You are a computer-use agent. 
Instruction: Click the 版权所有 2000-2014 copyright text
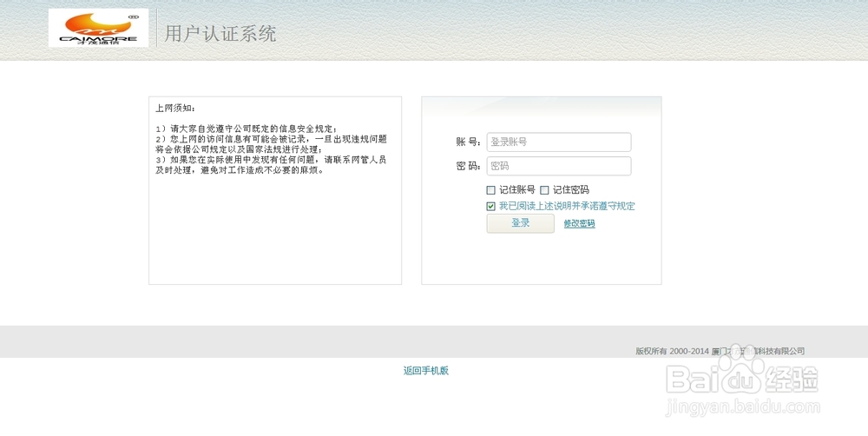coord(720,351)
